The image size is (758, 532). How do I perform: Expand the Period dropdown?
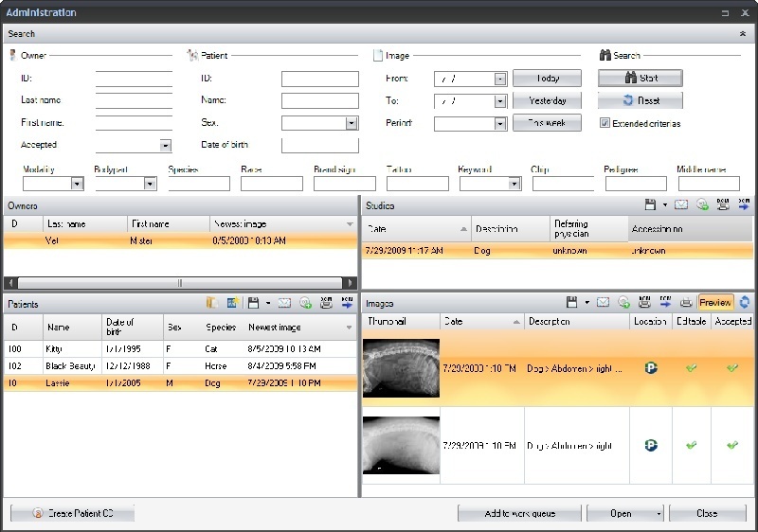pos(499,123)
